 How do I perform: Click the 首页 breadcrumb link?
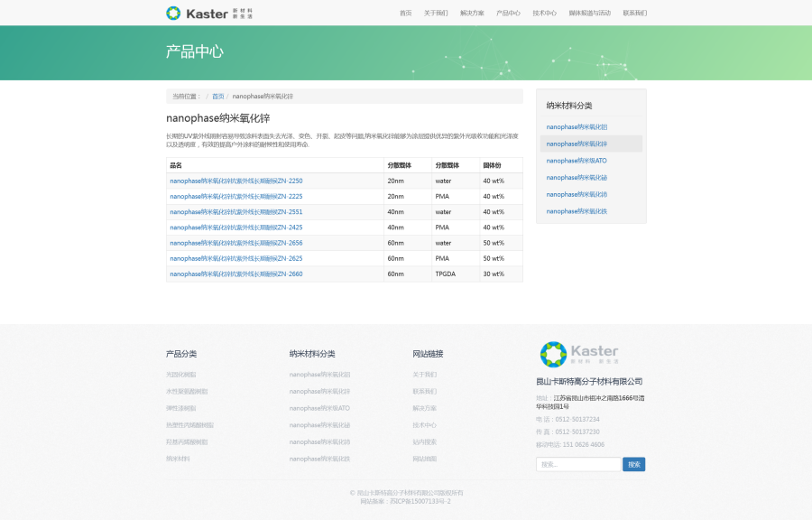[218, 96]
